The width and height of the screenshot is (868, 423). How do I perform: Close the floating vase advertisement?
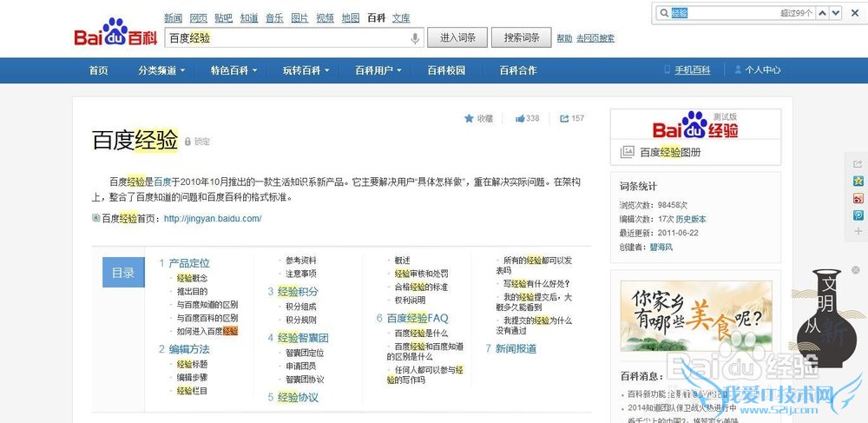(856, 270)
